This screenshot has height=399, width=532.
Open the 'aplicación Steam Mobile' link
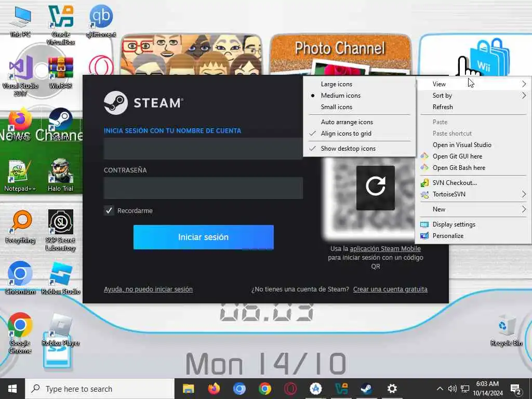(385, 249)
